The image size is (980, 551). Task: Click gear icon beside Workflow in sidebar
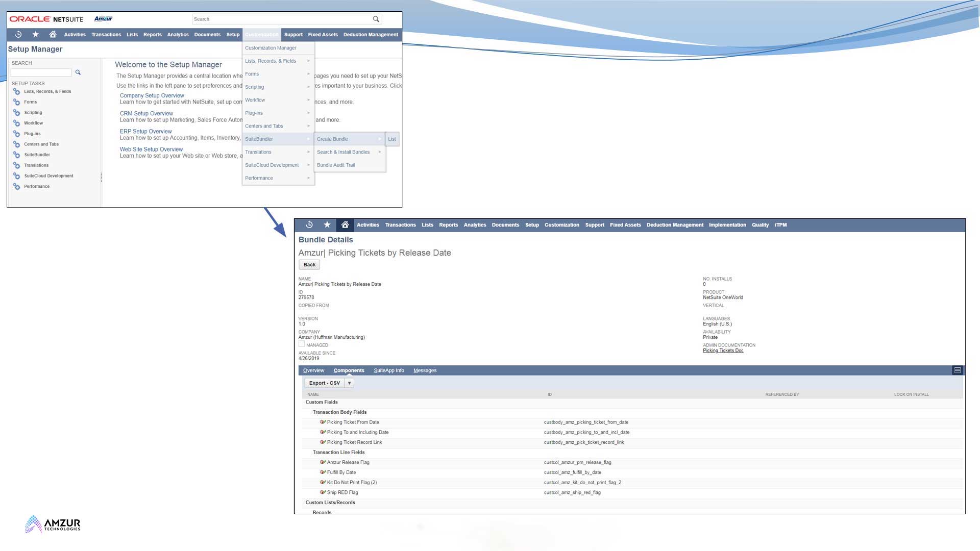point(17,123)
